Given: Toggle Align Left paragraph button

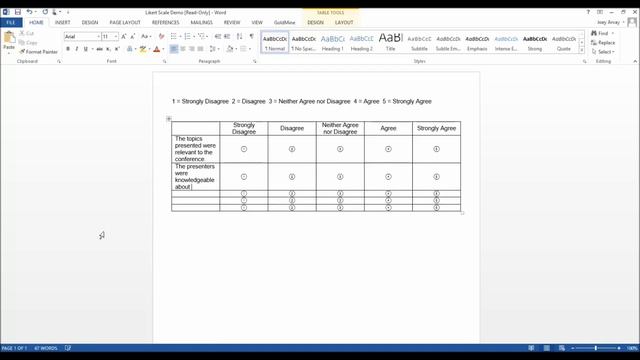Looking at the screenshot, I should pos(174,49).
